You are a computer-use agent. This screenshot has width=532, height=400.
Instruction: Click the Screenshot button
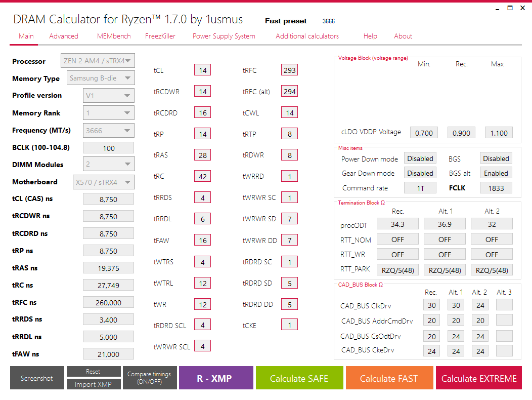click(x=37, y=378)
